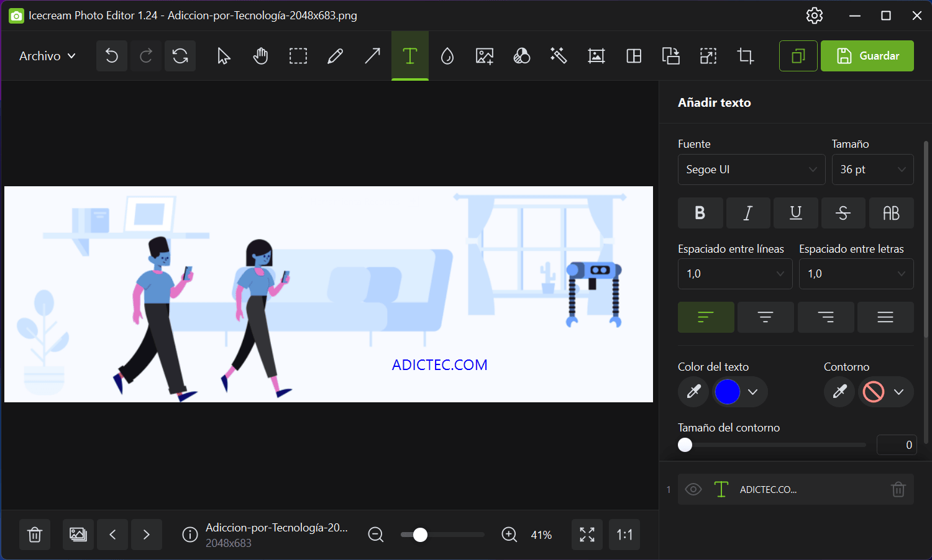Hide the ADICTEC.CO... text layer
Image resolution: width=932 pixels, height=560 pixels.
(693, 489)
